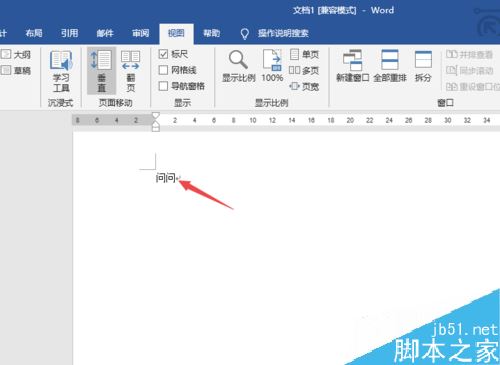Uncheck the Ruler (标尺) checkbox
Viewport: 500px width, 365px height.
pyautogui.click(x=163, y=54)
